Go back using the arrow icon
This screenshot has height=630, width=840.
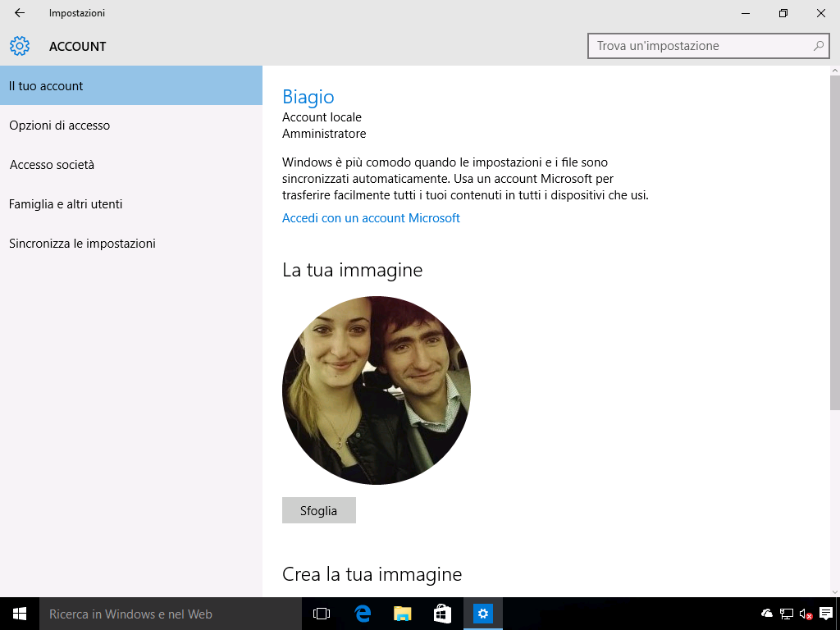[x=20, y=13]
